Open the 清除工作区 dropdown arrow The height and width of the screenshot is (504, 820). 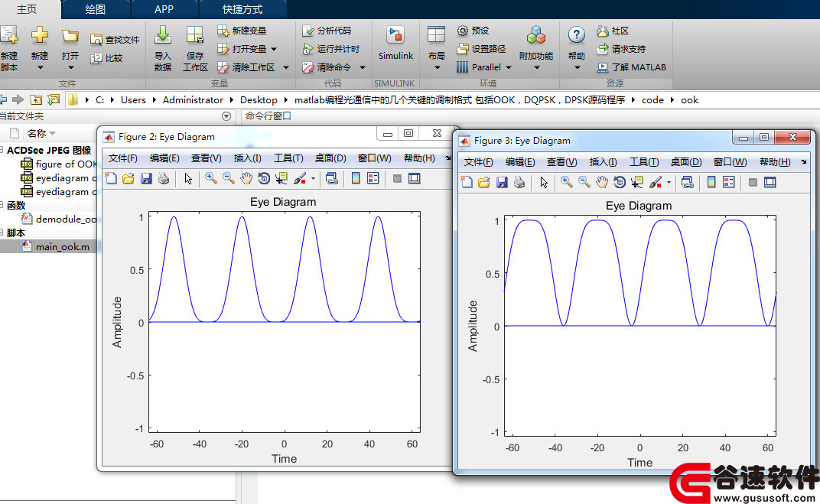point(285,67)
